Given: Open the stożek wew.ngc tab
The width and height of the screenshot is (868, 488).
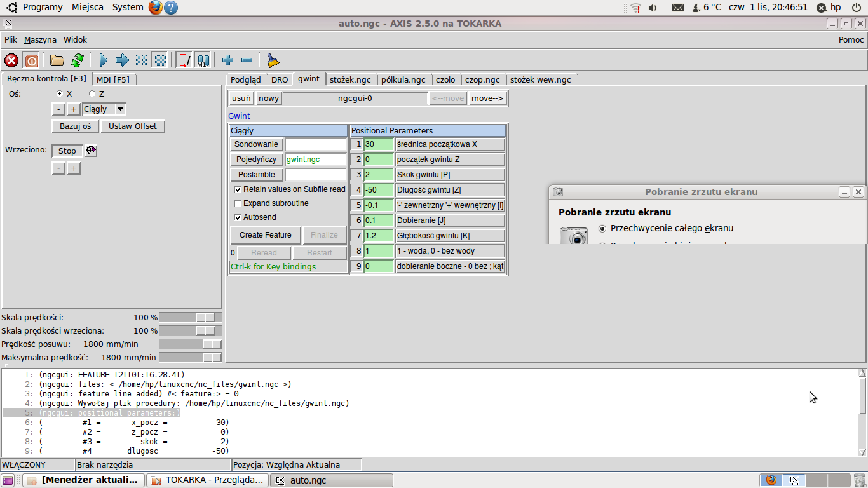Looking at the screenshot, I should point(541,79).
